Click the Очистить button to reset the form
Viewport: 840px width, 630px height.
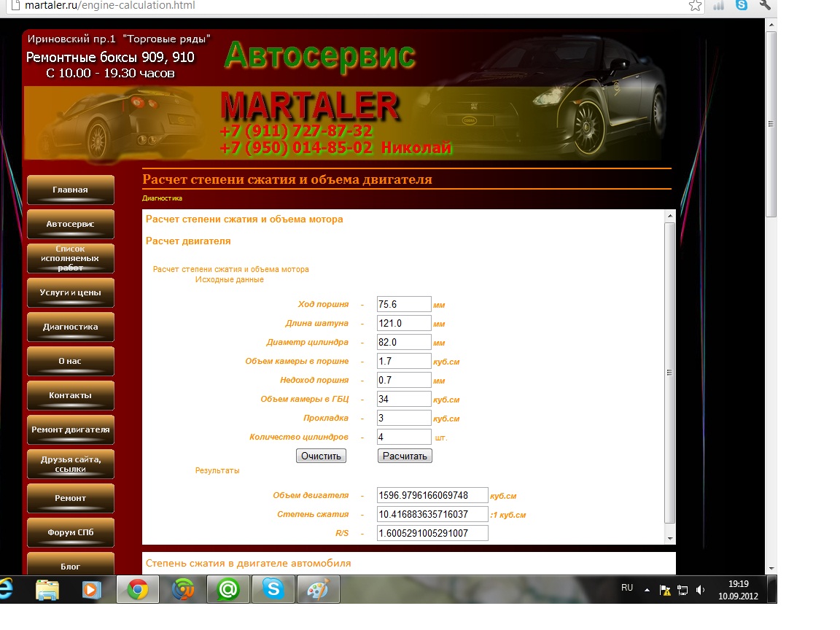coord(321,456)
